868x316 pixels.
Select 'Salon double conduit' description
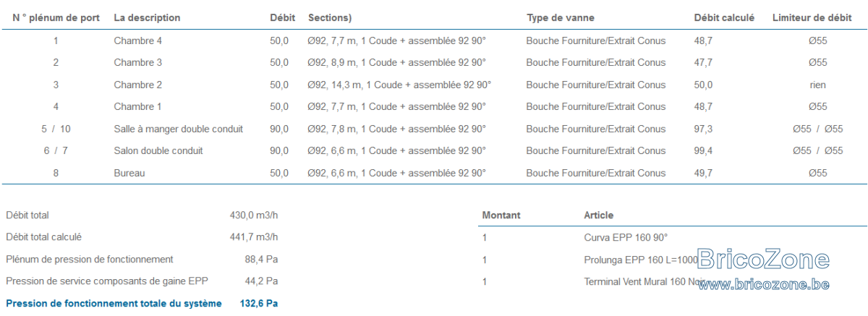(x=158, y=151)
